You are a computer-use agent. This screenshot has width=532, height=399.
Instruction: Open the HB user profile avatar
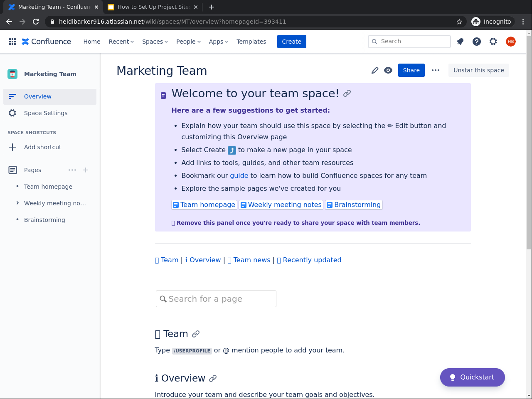(511, 42)
